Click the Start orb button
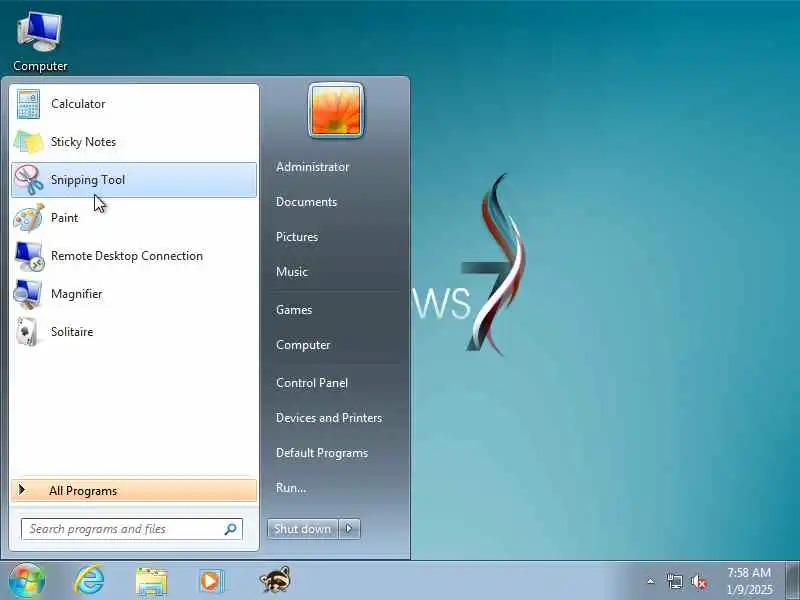 point(27,581)
